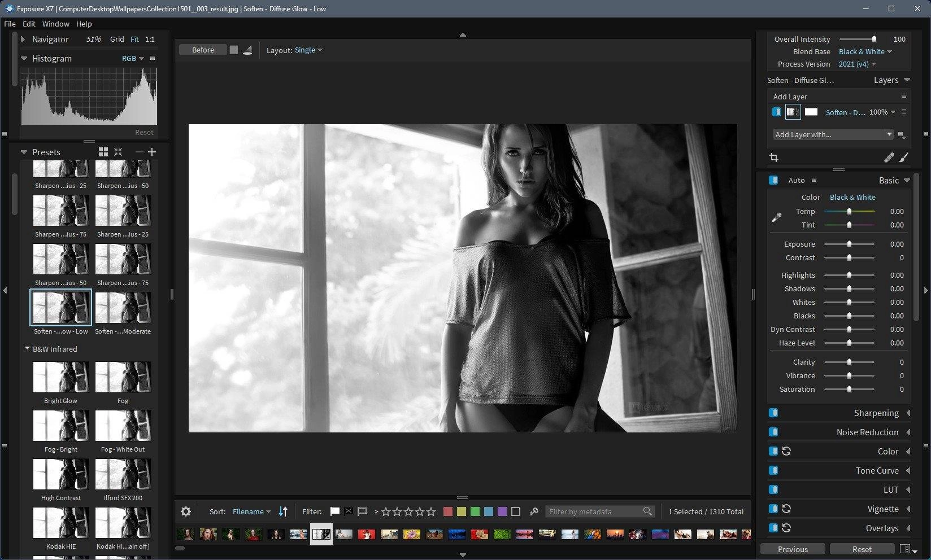This screenshot has width=931, height=560.
Task: Select the brush tool icon in layers
Action: pos(904,158)
